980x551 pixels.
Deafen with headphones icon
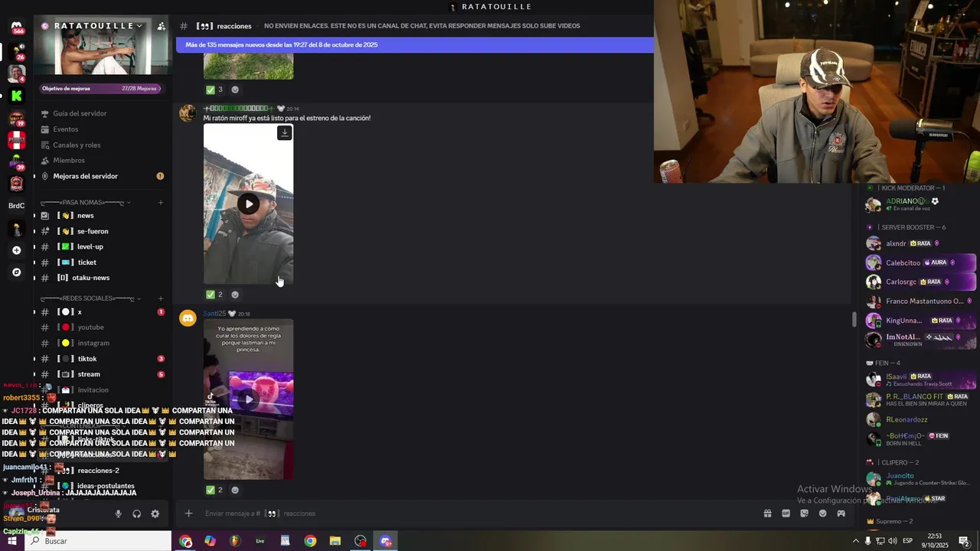coord(136,514)
